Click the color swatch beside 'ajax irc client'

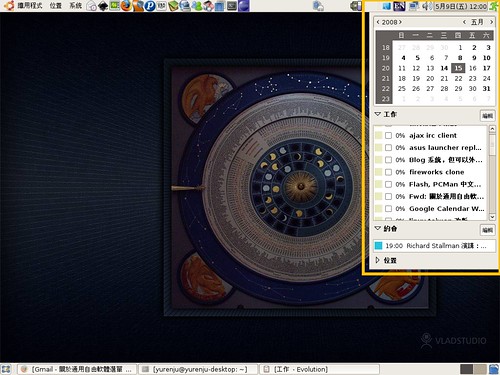tap(378, 135)
